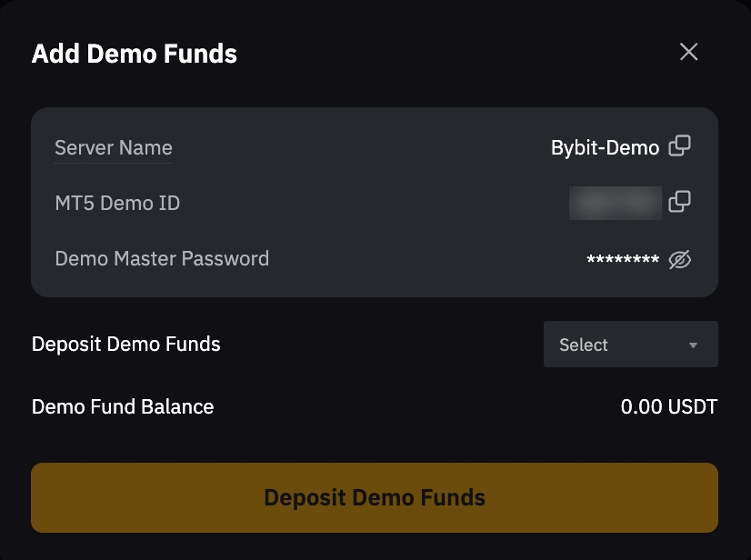Image resolution: width=751 pixels, height=560 pixels.
Task: Click the eye icon beside the password
Action: [678, 258]
